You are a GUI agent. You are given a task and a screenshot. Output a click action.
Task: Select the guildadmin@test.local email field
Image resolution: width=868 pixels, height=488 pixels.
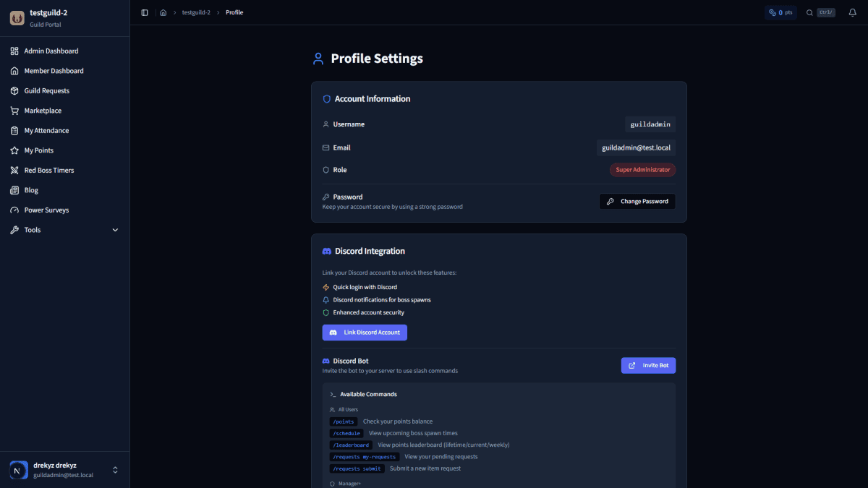pos(636,147)
